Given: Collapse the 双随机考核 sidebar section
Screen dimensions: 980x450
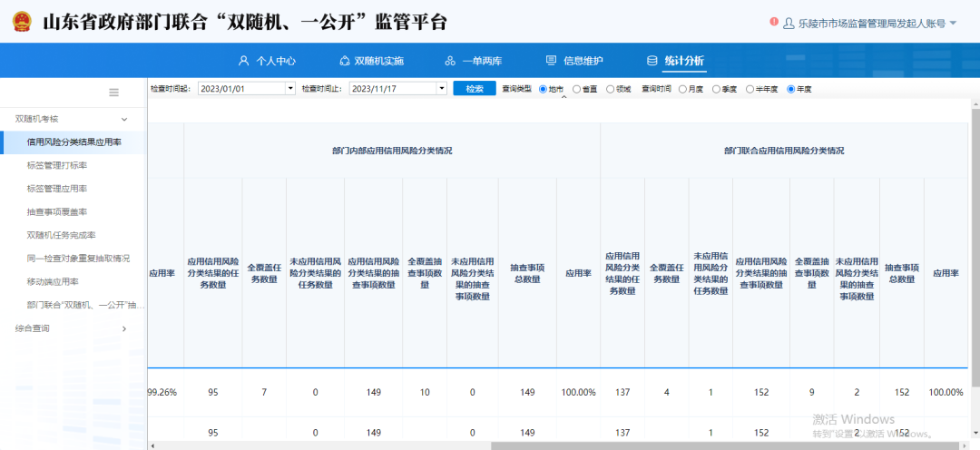Looking at the screenshot, I should tap(124, 119).
